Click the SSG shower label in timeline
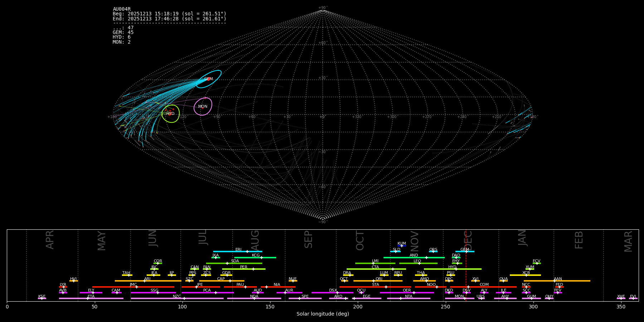This screenshot has height=322, width=644. point(154,291)
